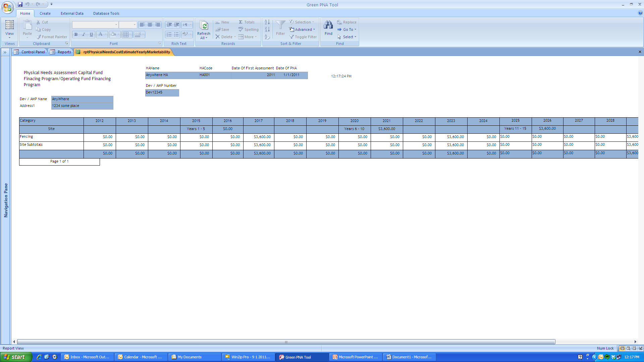Click the Save icon in Quick Access
Image resolution: width=644 pixels, height=362 pixels.
20,4
